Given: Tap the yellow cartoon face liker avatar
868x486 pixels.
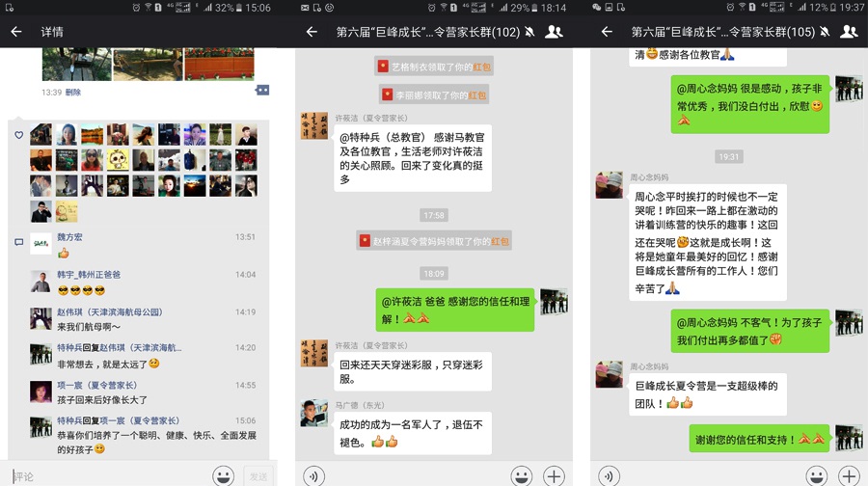Looking at the screenshot, I should [x=118, y=160].
